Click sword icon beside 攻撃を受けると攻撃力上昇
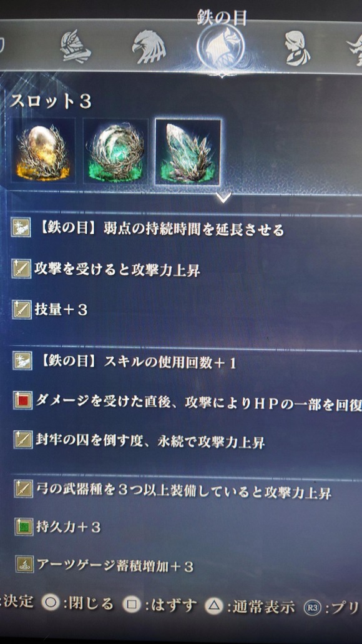The image size is (362, 644). [21, 270]
